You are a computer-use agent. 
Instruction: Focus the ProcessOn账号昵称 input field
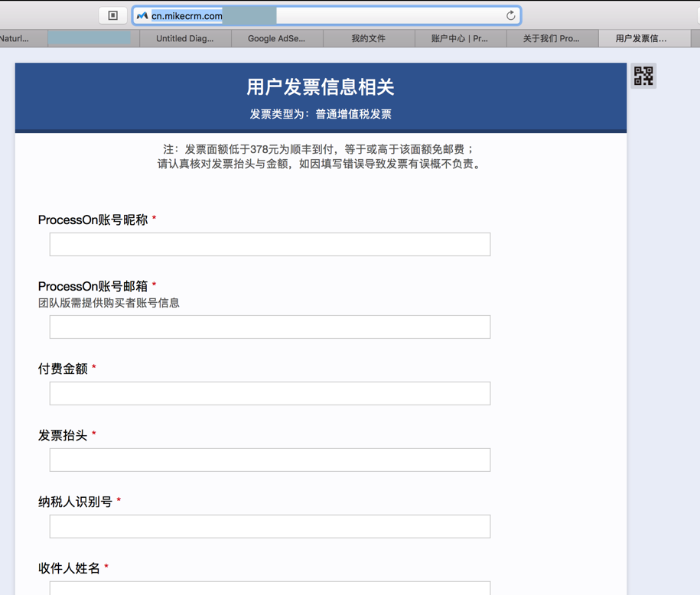tap(270, 244)
